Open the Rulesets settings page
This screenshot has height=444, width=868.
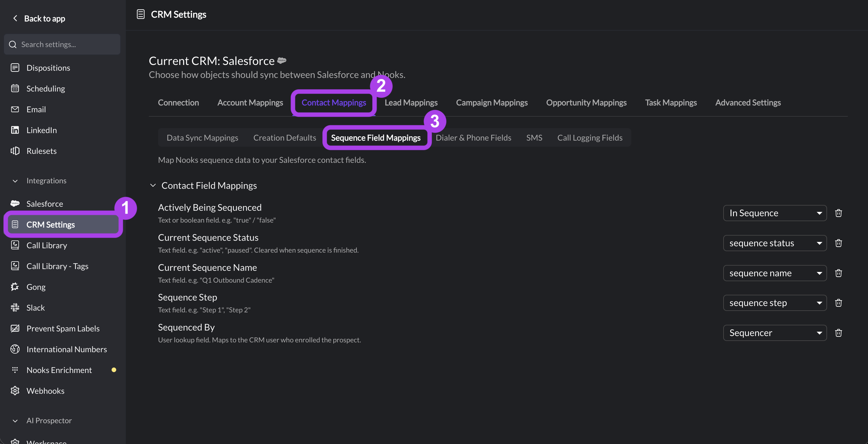pos(42,151)
